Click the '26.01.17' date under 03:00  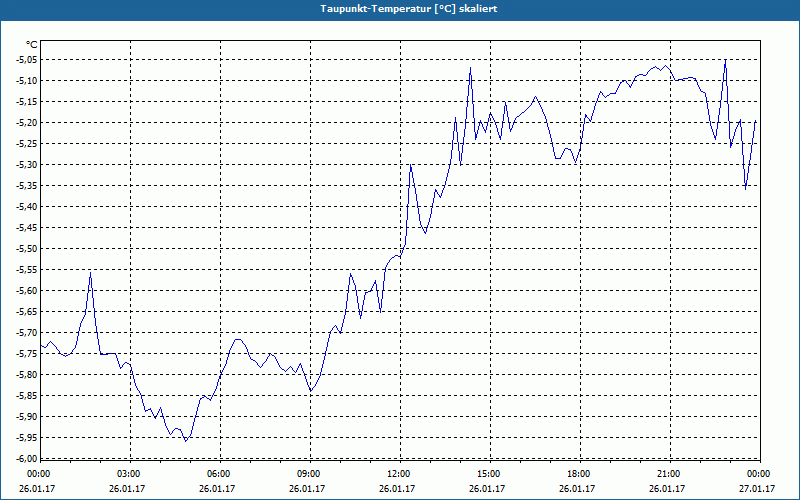coord(127,488)
